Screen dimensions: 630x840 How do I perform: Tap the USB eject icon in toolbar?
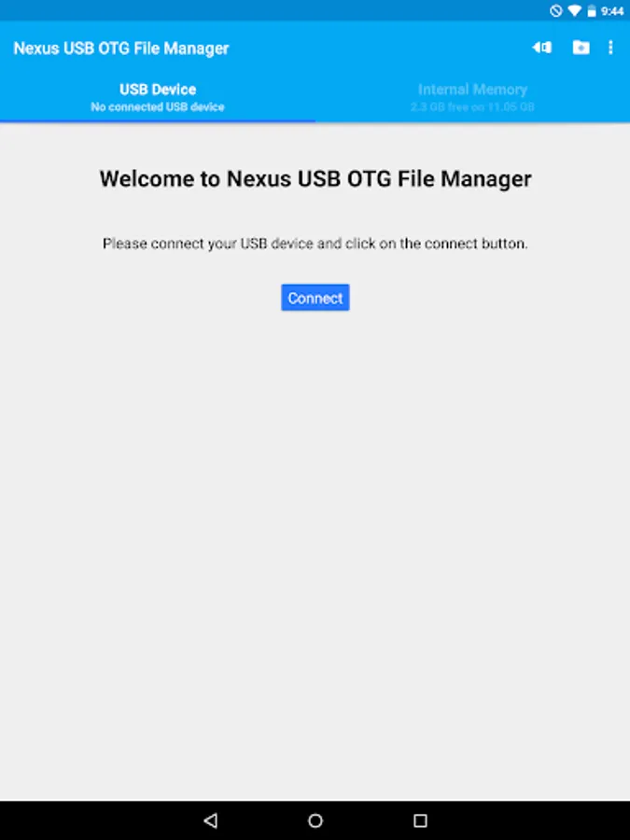tap(541, 48)
